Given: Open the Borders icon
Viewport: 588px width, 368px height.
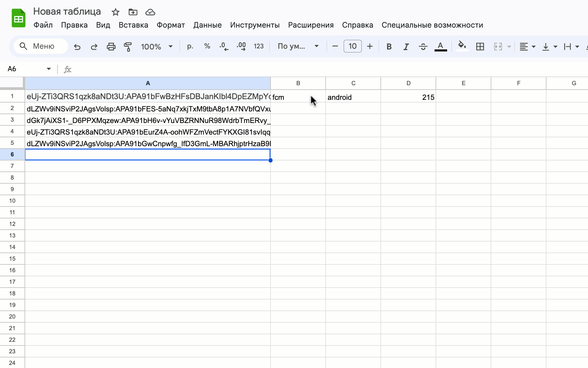Looking at the screenshot, I should click(480, 46).
